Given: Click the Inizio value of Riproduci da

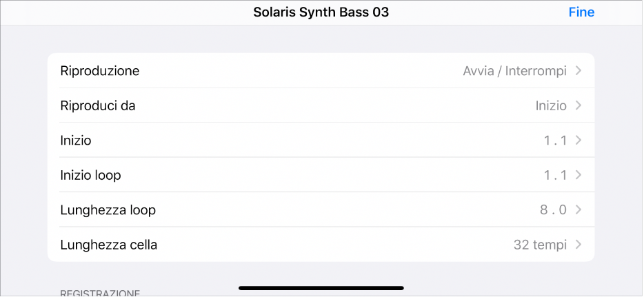Looking at the screenshot, I should pos(550,106).
